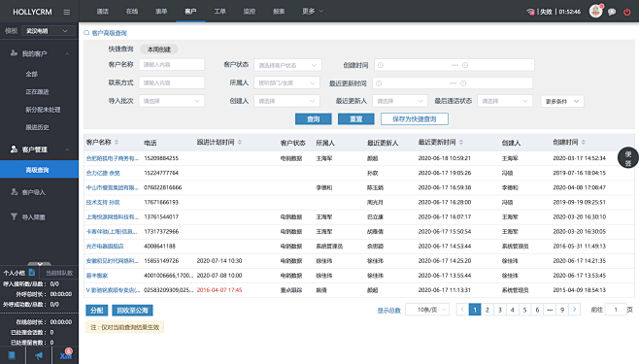Expand the sidebar bottom panel handle arrow
This screenshot has height=364, width=639.
pos(39,264)
